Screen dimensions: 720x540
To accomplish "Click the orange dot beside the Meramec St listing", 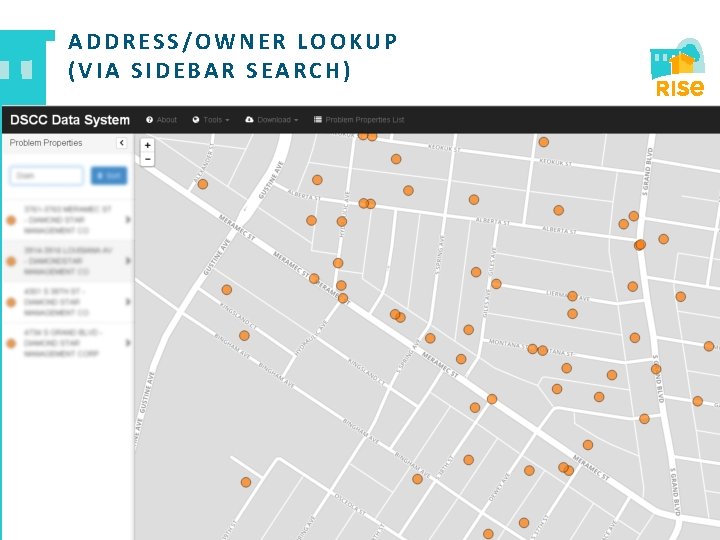I will [x=11, y=220].
